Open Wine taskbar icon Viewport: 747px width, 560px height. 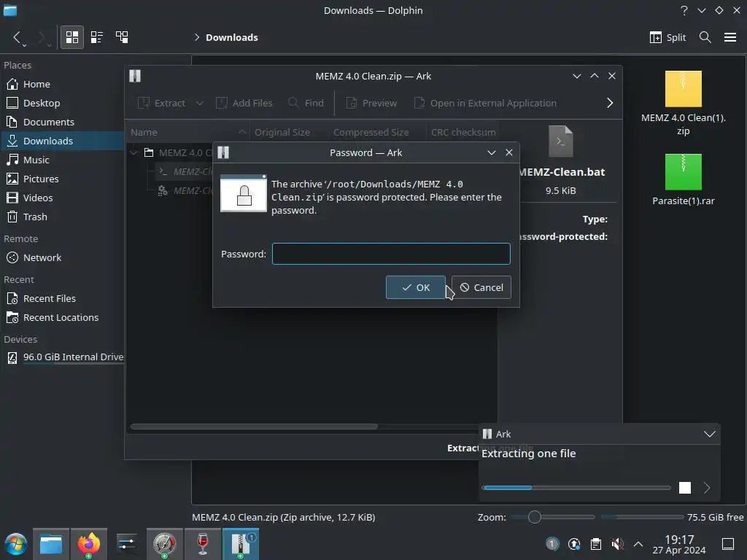click(203, 544)
